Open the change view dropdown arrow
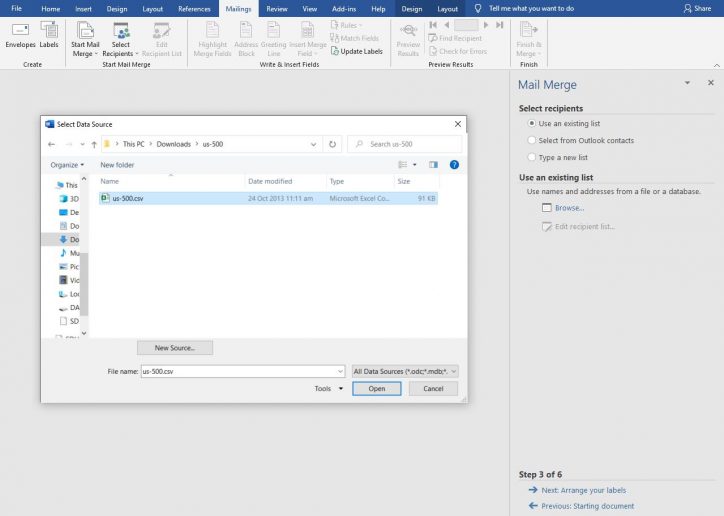Screen dimensions: 724x516 (x=415, y=165)
